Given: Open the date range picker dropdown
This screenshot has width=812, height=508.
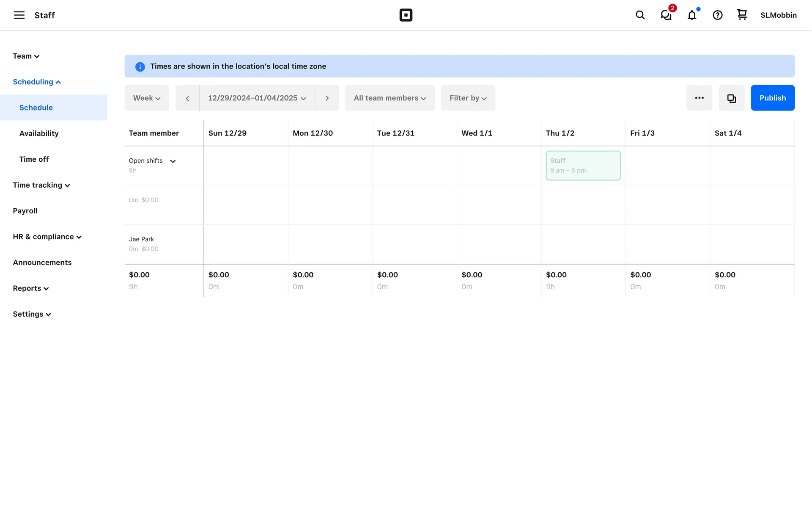Looking at the screenshot, I should [257, 98].
